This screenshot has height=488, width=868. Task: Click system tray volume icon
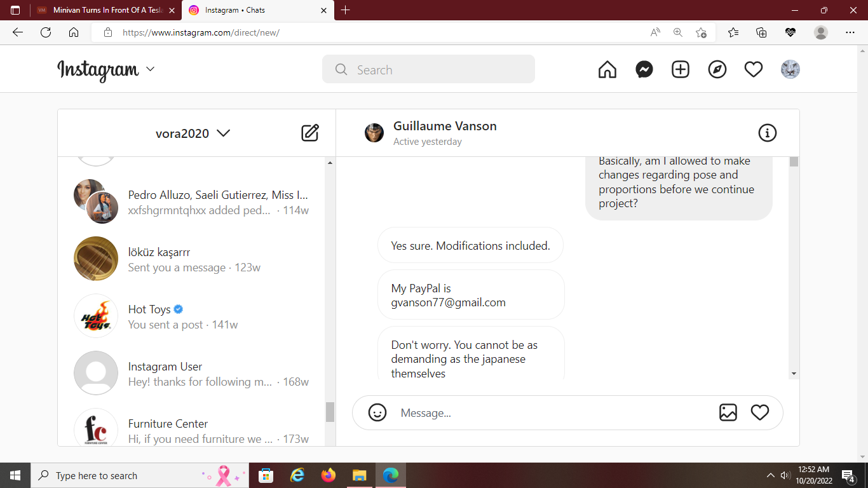point(785,475)
